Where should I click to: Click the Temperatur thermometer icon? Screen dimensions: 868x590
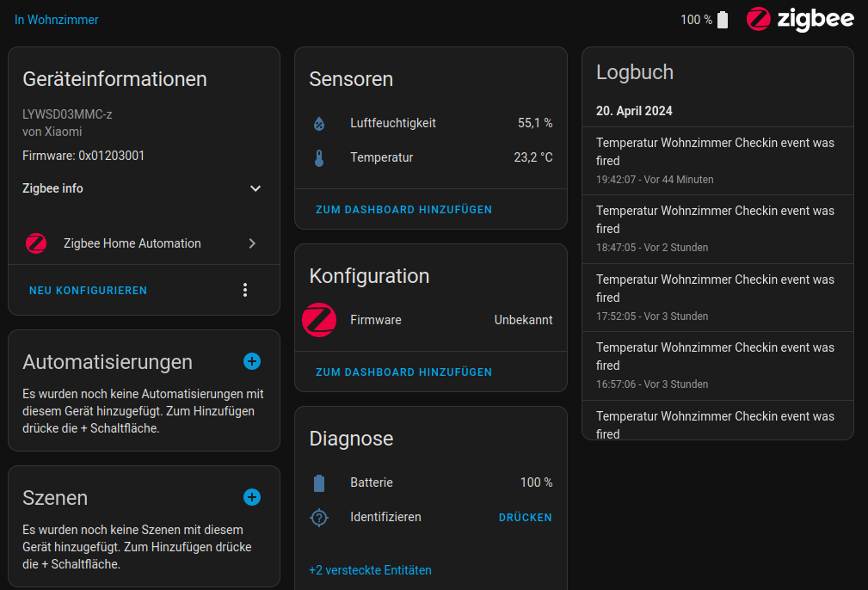pyautogui.click(x=319, y=158)
